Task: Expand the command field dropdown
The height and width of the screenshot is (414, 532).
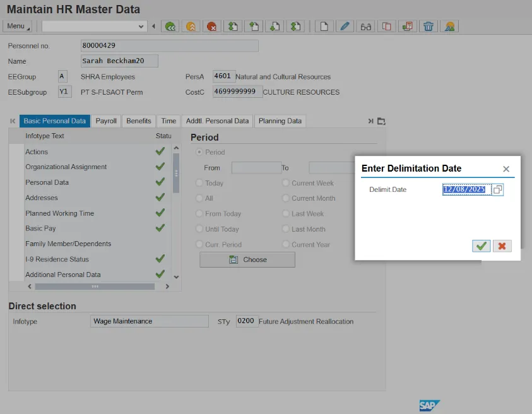Action: [141, 27]
